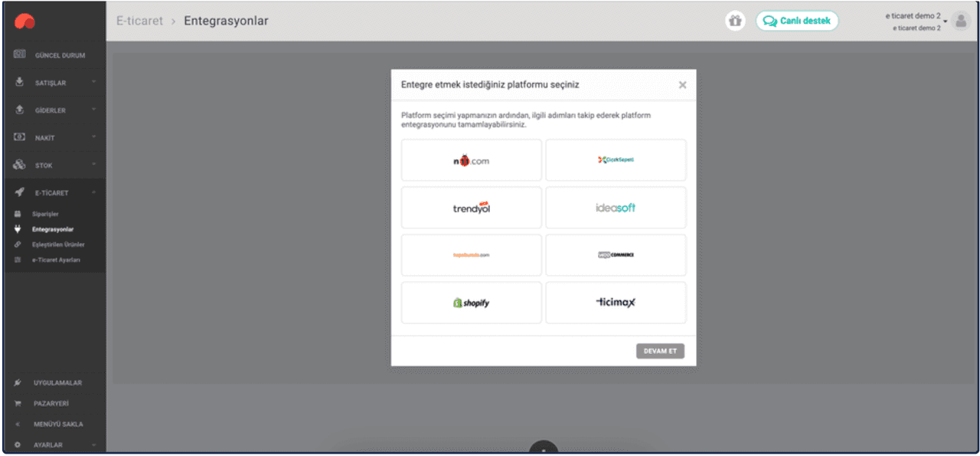Go to Eşleştirilen Ürünler page
This screenshot has height=456, width=980.
58,244
